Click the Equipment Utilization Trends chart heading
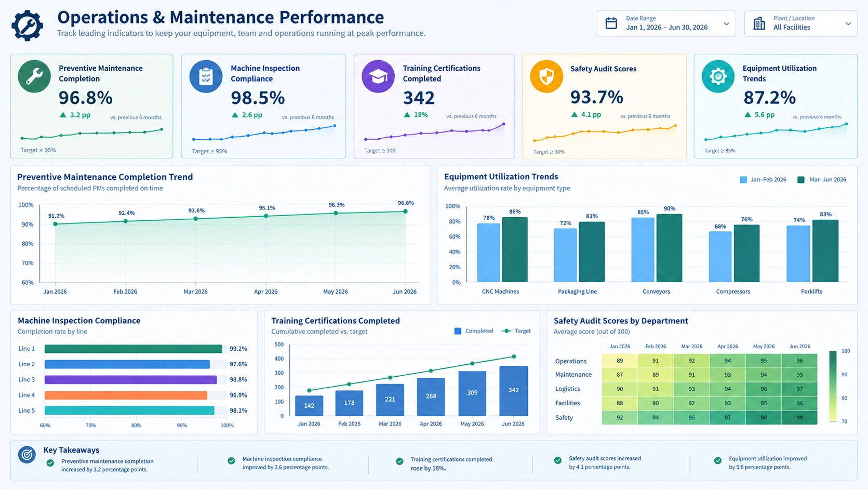Viewport: 868px width, 489px height. pyautogui.click(x=501, y=177)
